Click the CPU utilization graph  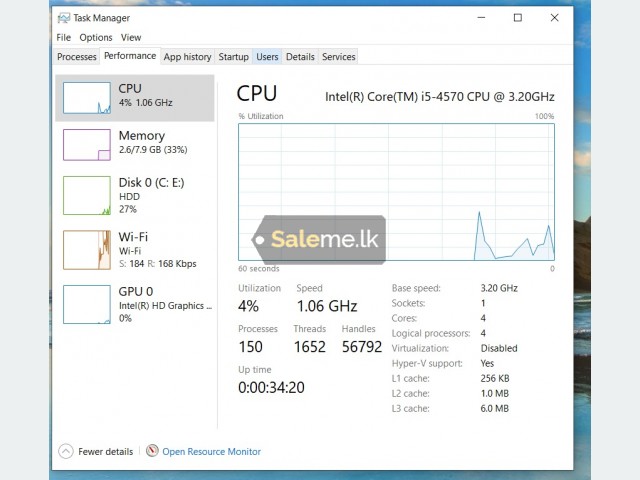click(x=396, y=192)
